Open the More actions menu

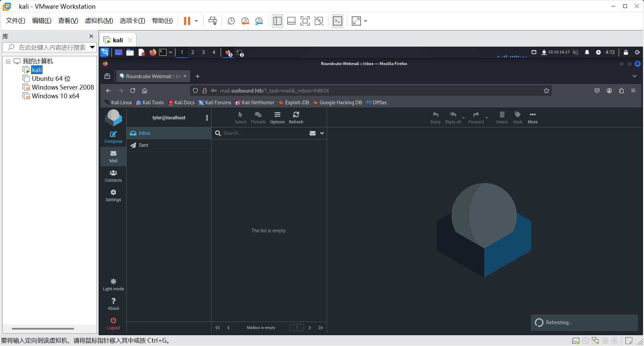532,118
